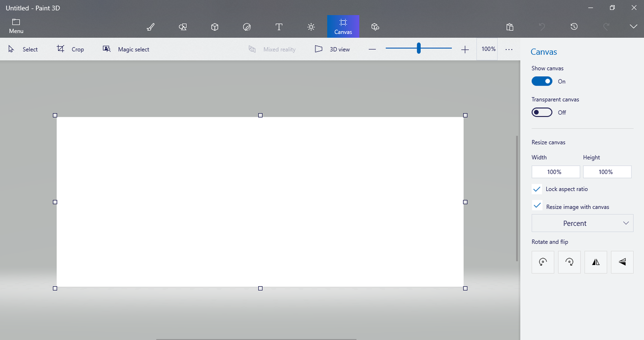Click the top-middle canvas resize handle
Image resolution: width=644 pixels, height=340 pixels.
coord(260,115)
